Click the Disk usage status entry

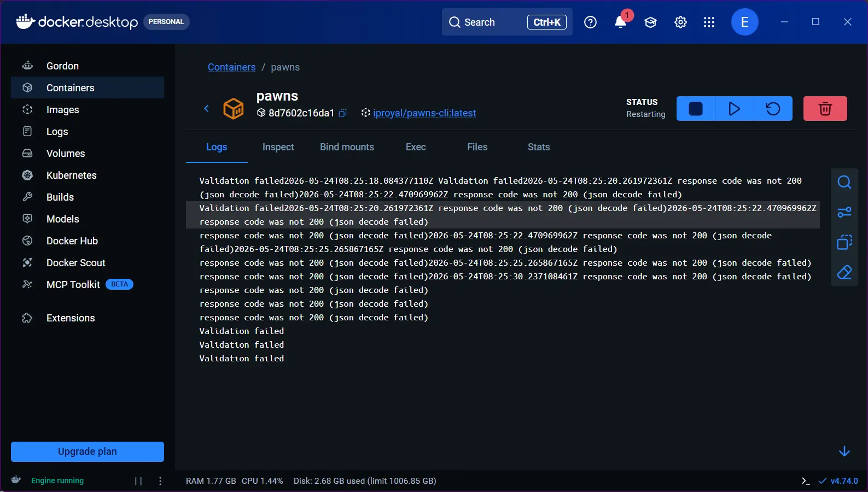[x=365, y=481]
